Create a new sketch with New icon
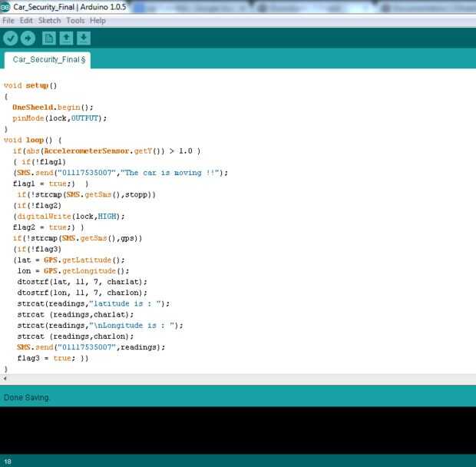The width and height of the screenshot is (476, 467). pos(49,38)
